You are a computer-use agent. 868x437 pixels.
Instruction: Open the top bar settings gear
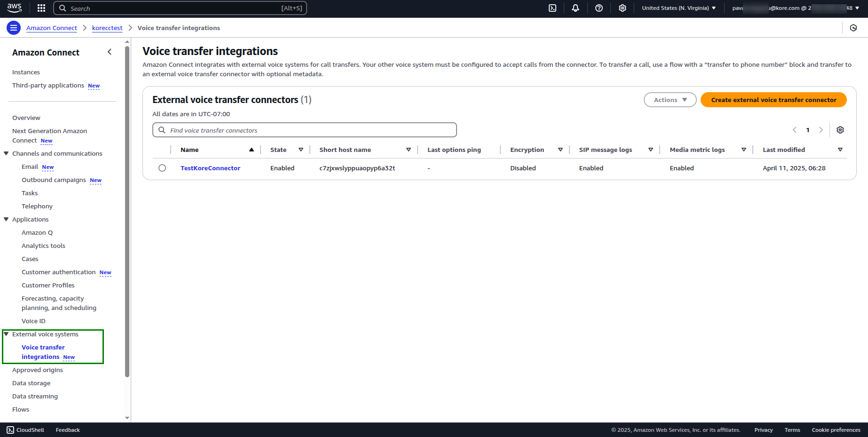pos(623,8)
